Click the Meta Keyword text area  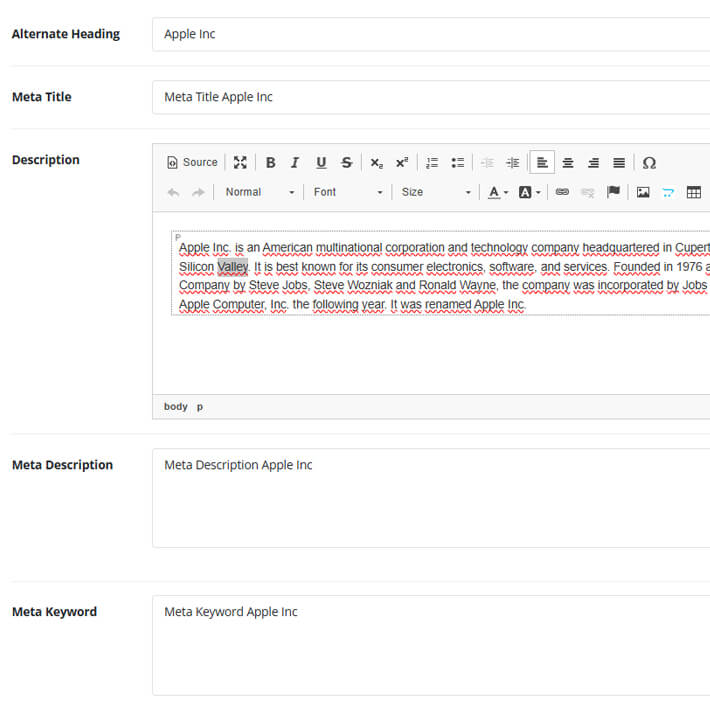(431, 645)
